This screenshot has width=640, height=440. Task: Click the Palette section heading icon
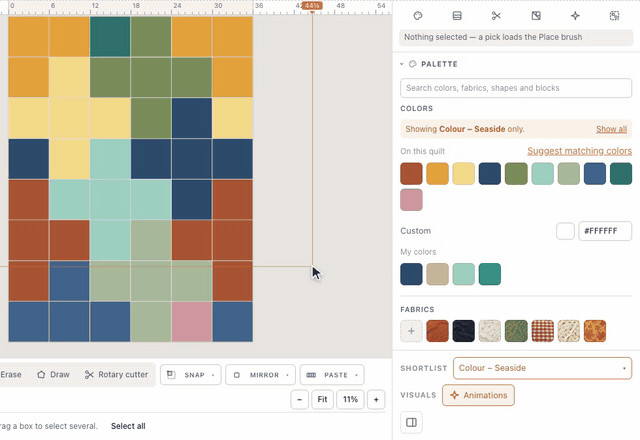tap(413, 64)
